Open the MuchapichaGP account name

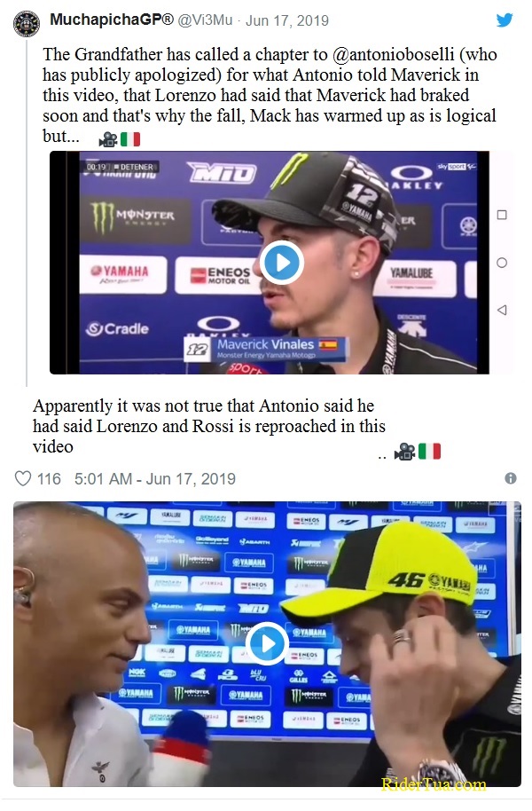pyautogui.click(x=112, y=20)
